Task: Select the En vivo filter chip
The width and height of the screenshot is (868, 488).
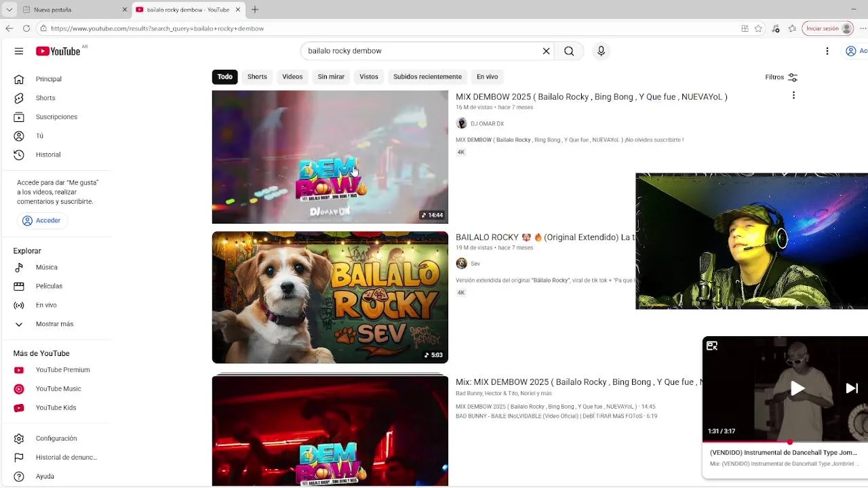Action: tap(487, 77)
